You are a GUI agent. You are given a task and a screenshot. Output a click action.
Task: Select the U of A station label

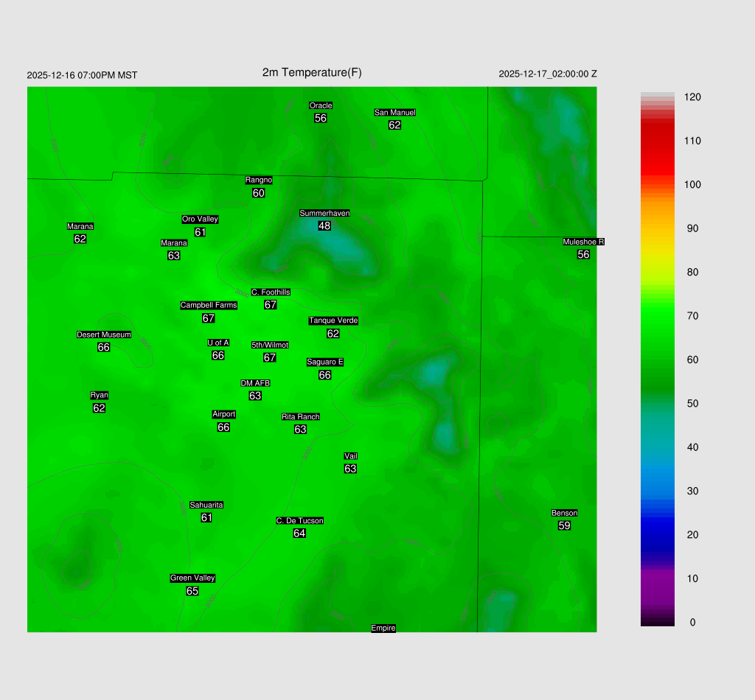218,343
